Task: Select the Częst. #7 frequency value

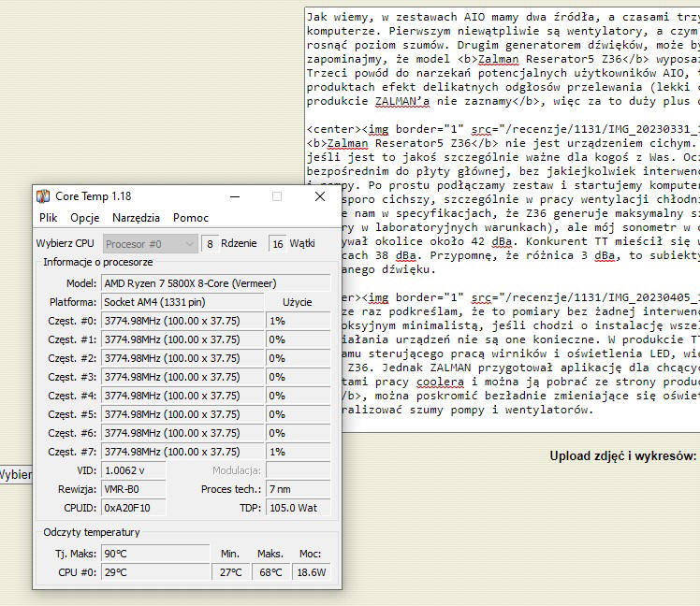Action: 182,452
